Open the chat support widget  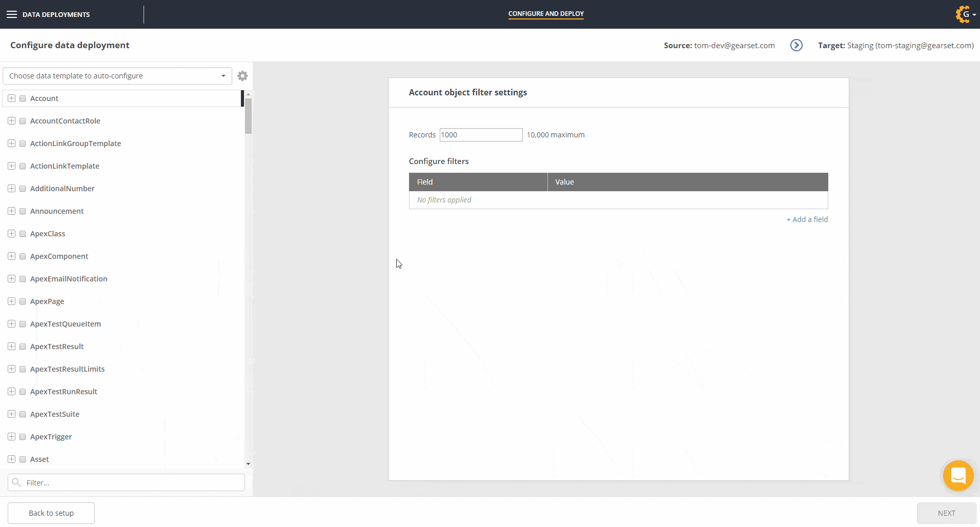(x=957, y=476)
